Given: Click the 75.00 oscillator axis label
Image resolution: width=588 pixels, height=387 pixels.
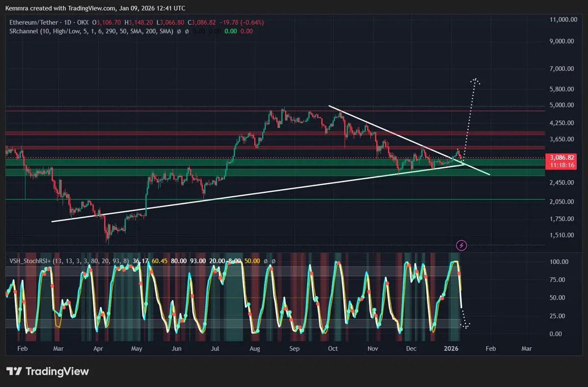Looking at the screenshot, I should point(559,280).
